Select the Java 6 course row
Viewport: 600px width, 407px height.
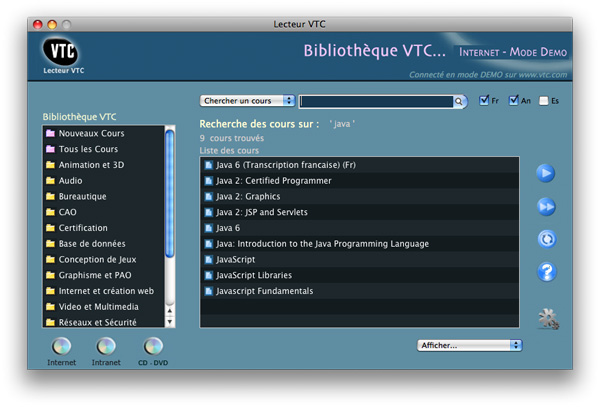(359, 228)
